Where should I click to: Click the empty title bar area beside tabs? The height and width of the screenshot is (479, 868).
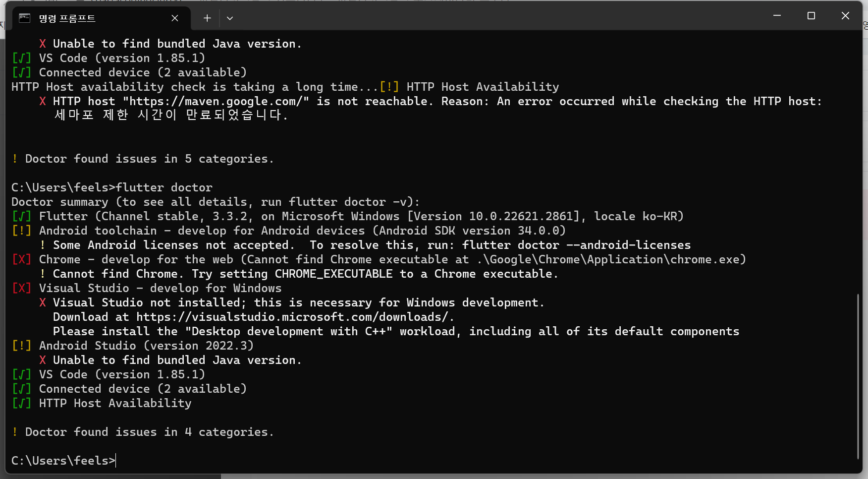(495, 18)
